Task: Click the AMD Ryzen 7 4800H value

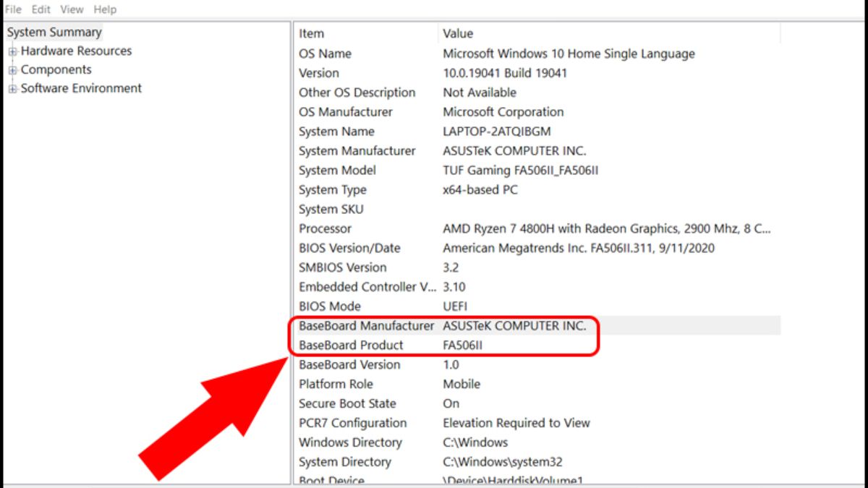Action: (x=606, y=229)
